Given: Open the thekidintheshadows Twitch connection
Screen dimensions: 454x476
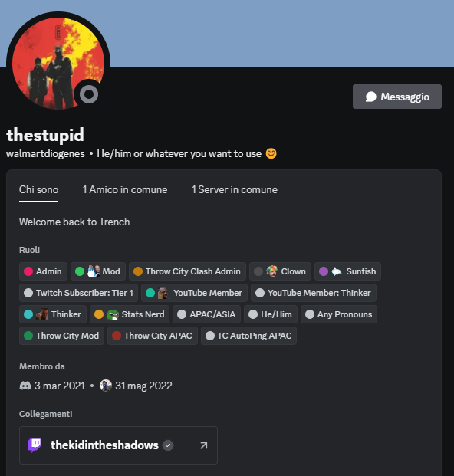Looking at the screenshot, I should tap(118, 445).
